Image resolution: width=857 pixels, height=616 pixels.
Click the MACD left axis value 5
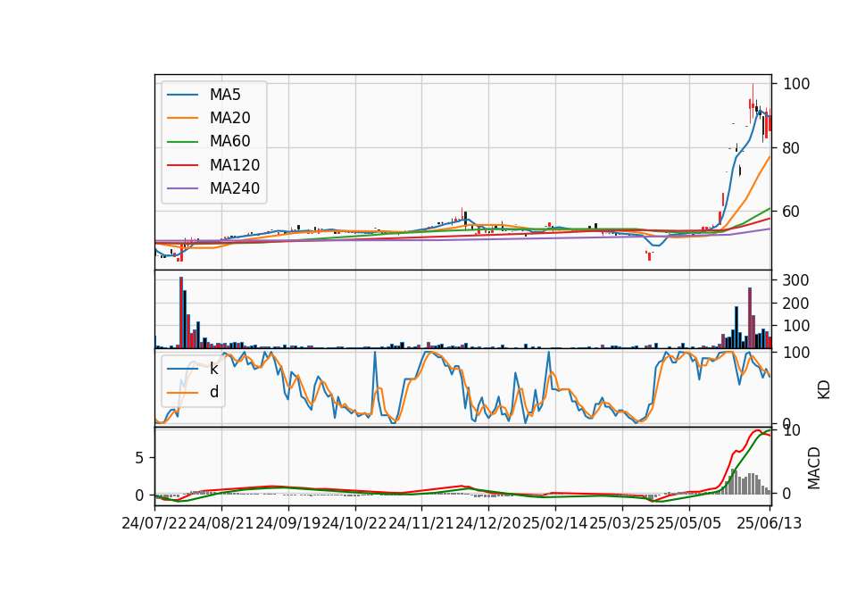point(139,458)
